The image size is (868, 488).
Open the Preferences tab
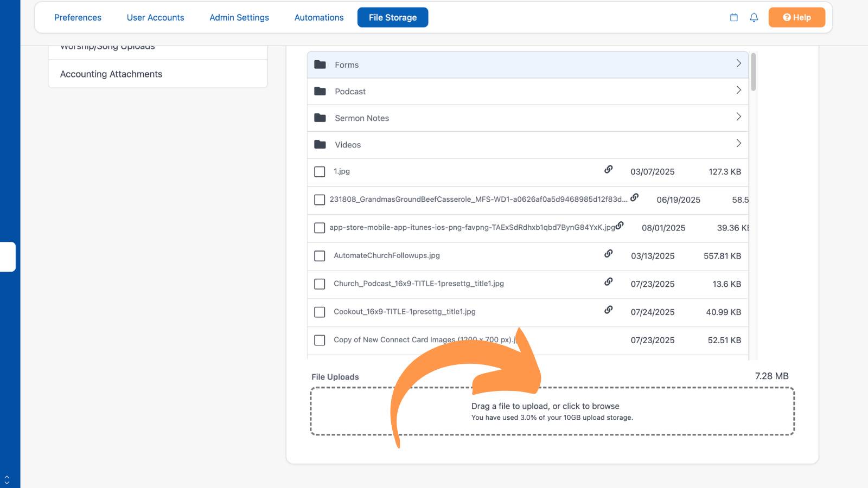coord(78,17)
